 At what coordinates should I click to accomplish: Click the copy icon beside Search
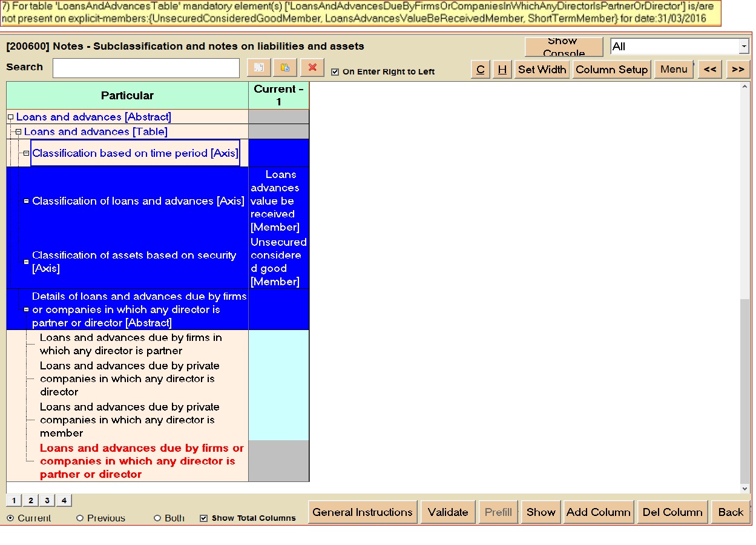click(258, 68)
